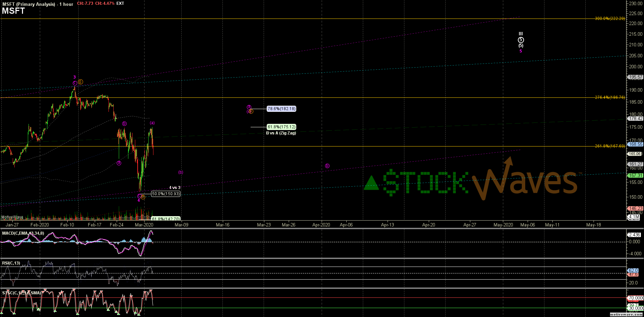Select the magenta 4 label at the chart low

coord(139,200)
